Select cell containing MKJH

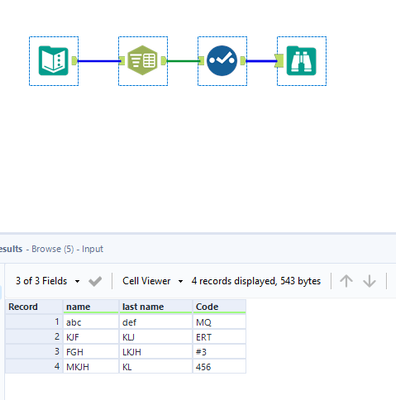pyautogui.click(x=91, y=366)
